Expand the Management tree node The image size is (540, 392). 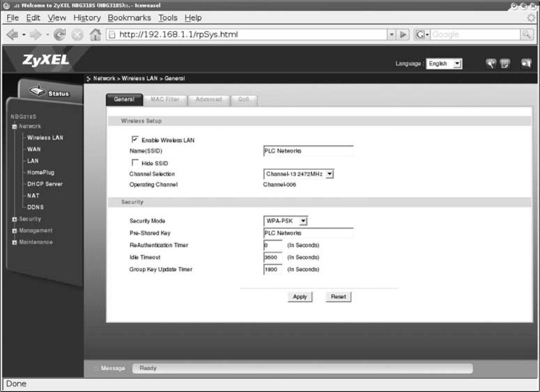[x=14, y=231]
